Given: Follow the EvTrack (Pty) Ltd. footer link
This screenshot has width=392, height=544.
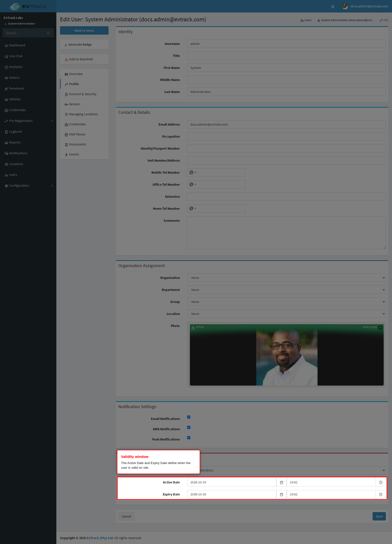Looking at the screenshot, I should (100, 538).
